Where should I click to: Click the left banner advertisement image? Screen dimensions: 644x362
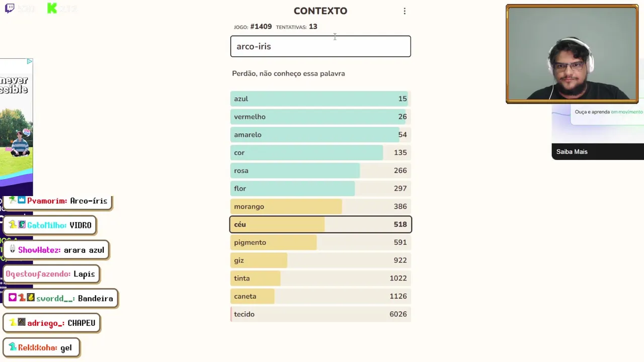16,126
